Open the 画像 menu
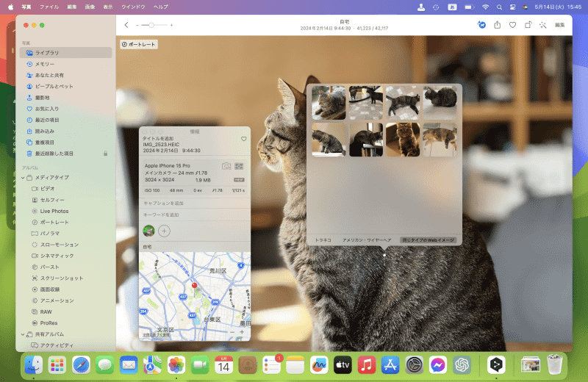This screenshot has width=588, height=382. (90, 7)
